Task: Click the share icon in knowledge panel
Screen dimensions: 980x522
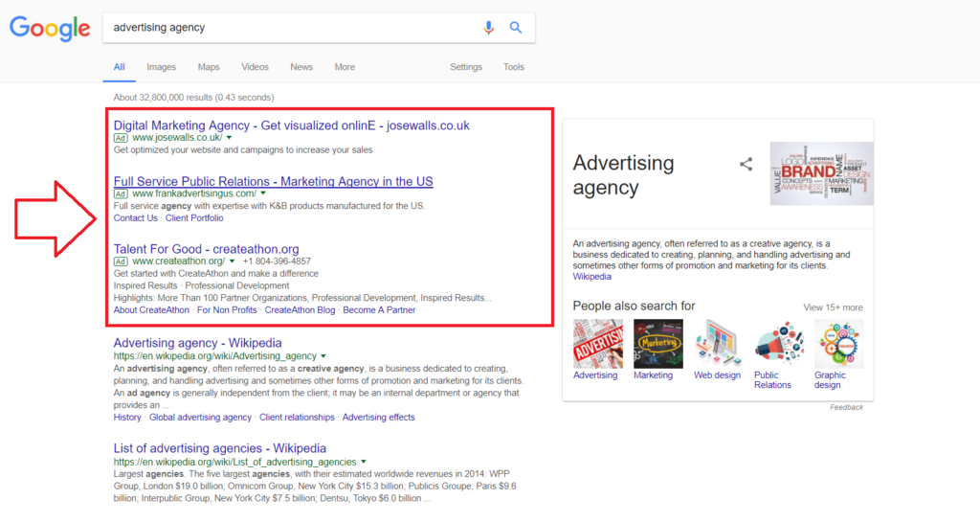Action: (x=746, y=164)
